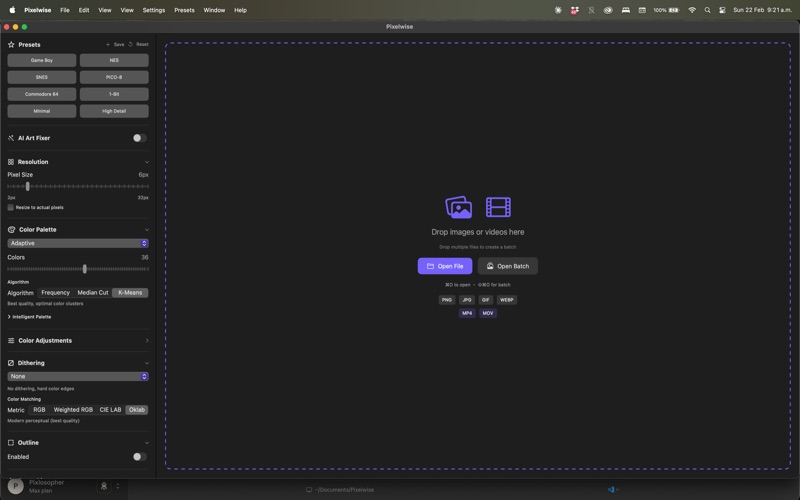
Task: Open the Settings menu
Action: pyautogui.click(x=154, y=10)
